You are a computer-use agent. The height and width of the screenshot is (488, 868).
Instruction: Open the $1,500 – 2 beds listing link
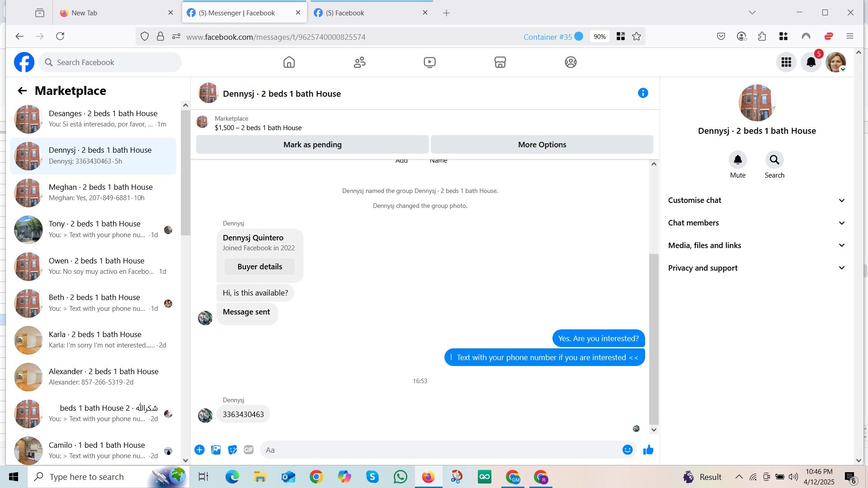258,128
